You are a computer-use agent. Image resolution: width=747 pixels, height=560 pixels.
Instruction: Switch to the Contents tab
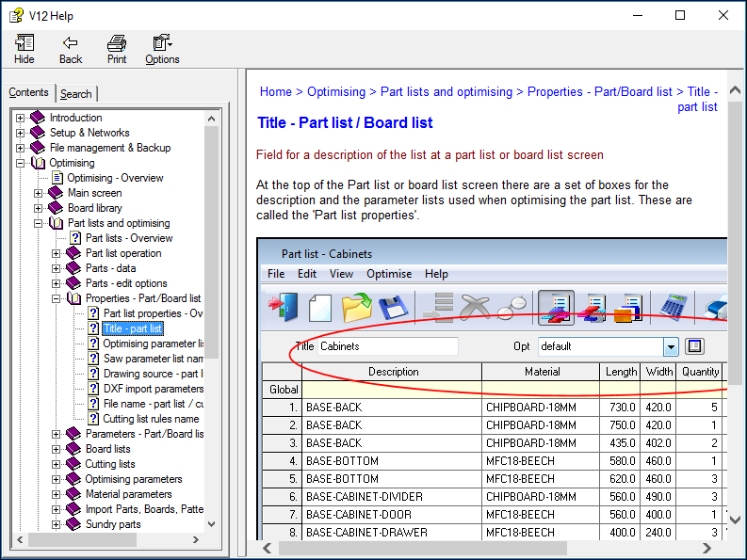coord(28,92)
